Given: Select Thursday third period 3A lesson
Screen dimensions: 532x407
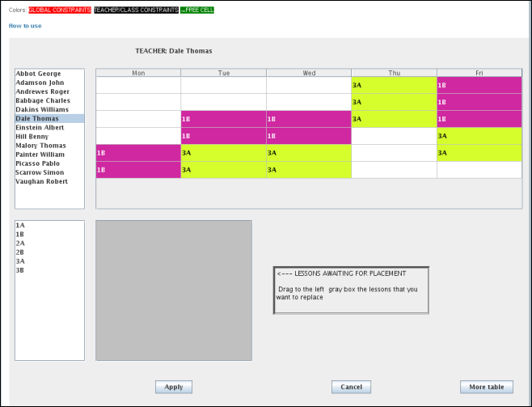Looking at the screenshot, I should tap(395, 119).
